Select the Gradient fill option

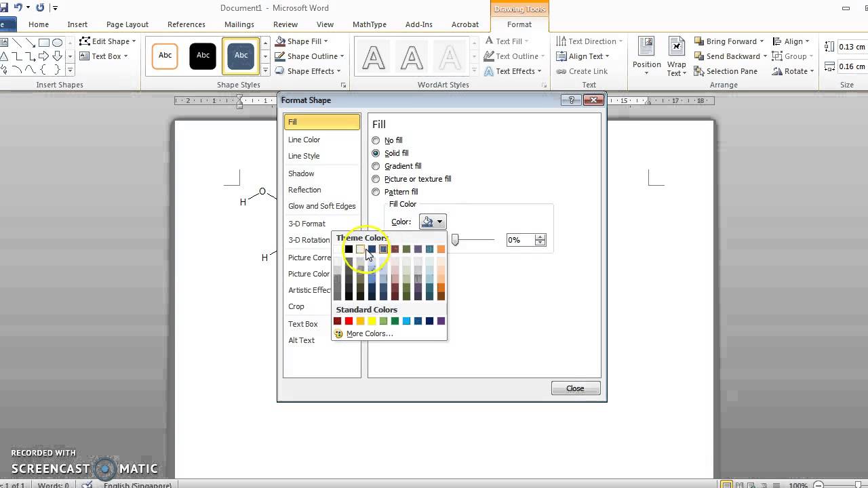coord(376,166)
